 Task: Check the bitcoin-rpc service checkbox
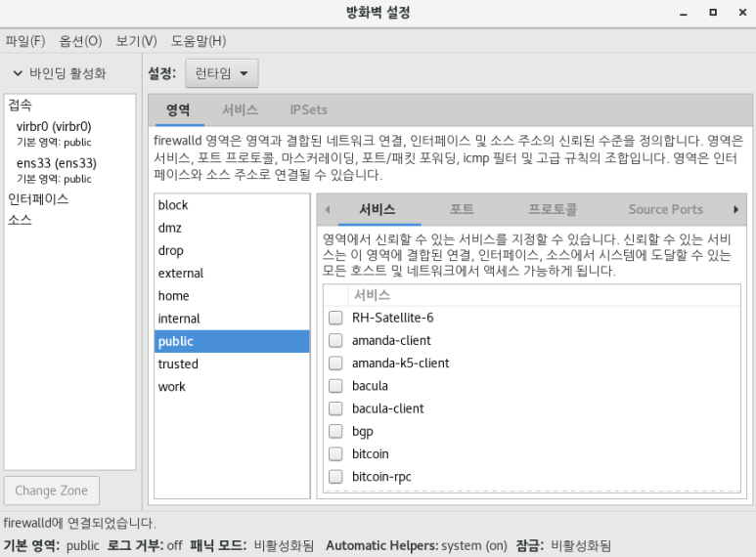(x=335, y=477)
